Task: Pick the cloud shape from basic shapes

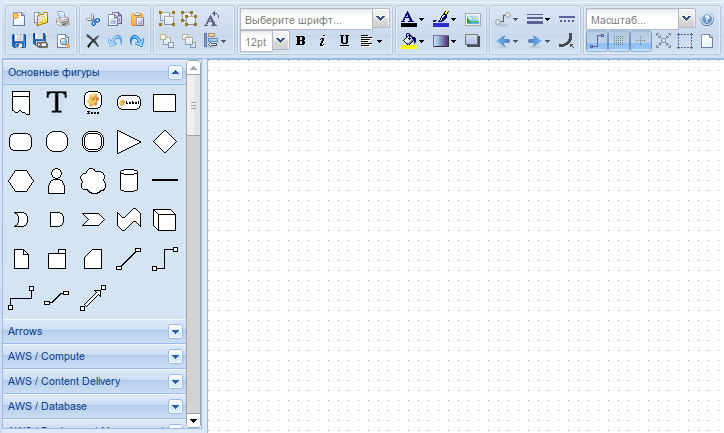Action: pos(92,181)
